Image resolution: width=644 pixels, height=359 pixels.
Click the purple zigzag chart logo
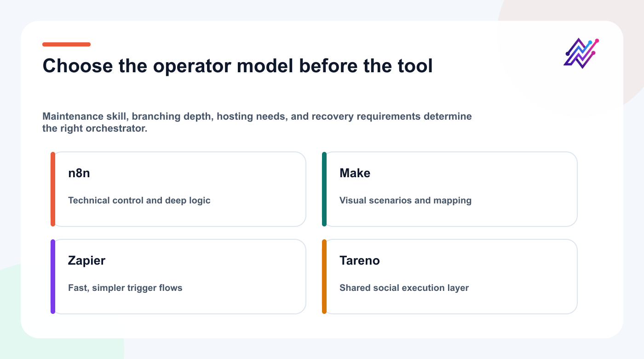pyautogui.click(x=581, y=53)
